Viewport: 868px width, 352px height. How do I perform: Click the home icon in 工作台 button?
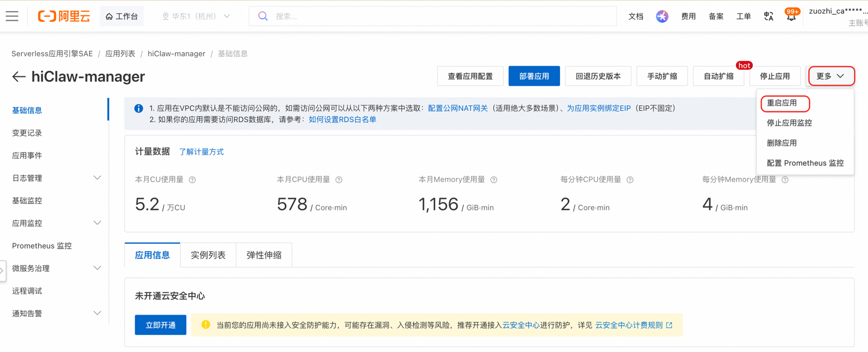[x=109, y=16]
